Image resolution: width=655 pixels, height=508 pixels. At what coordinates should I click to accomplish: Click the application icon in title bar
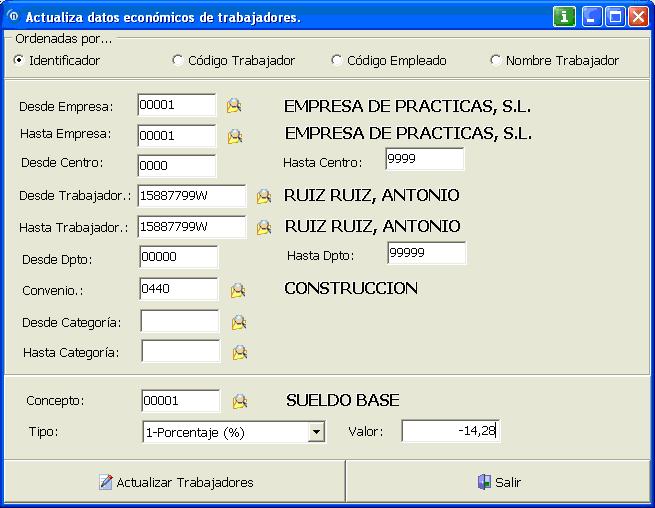pyautogui.click(x=13, y=16)
